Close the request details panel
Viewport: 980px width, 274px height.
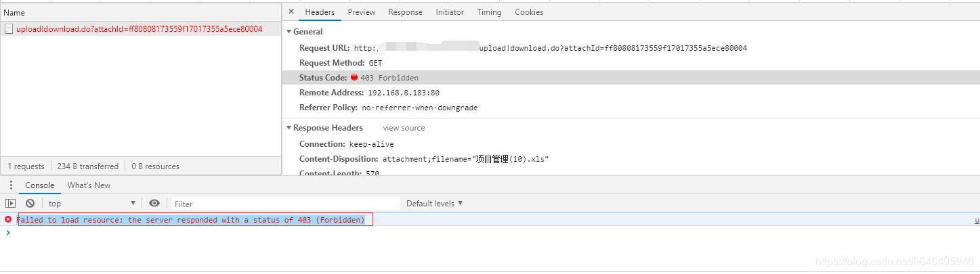[x=291, y=12]
